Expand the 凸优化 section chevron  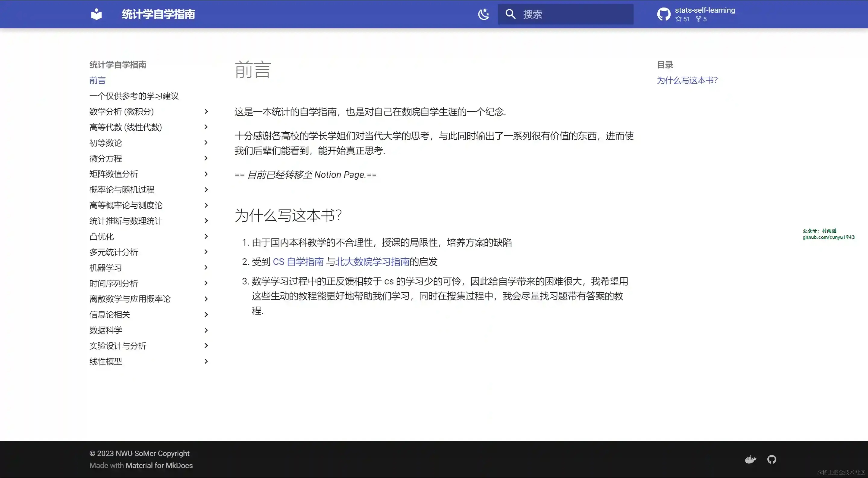(x=206, y=236)
